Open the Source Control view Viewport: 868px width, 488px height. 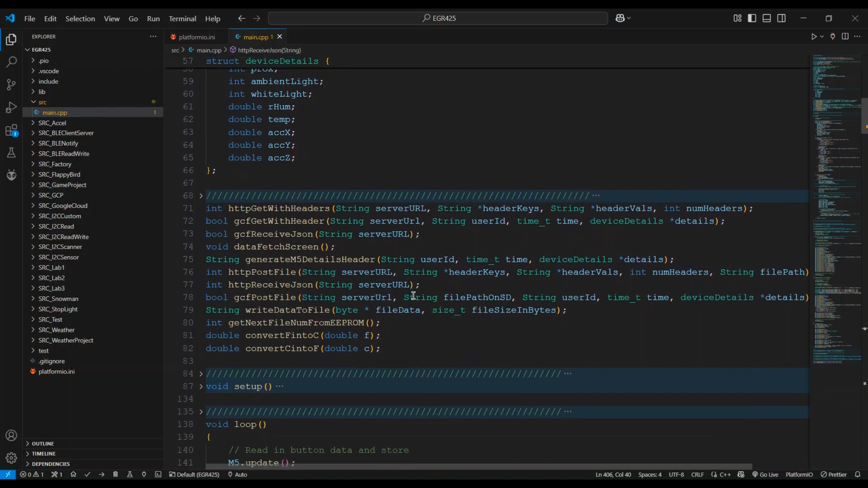click(x=11, y=85)
